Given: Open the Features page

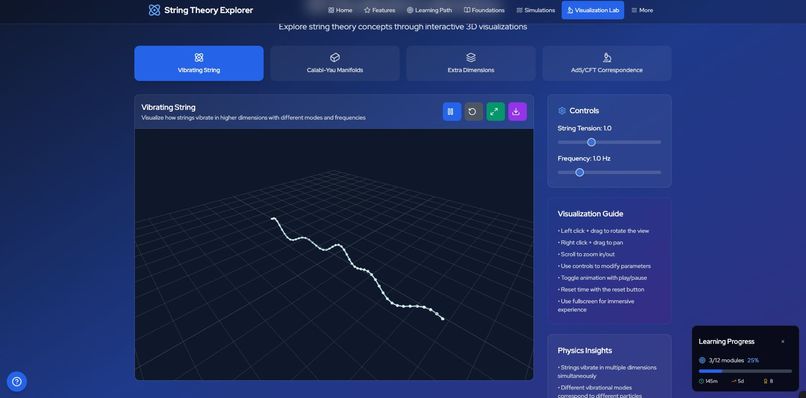Looking at the screenshot, I should (380, 10).
